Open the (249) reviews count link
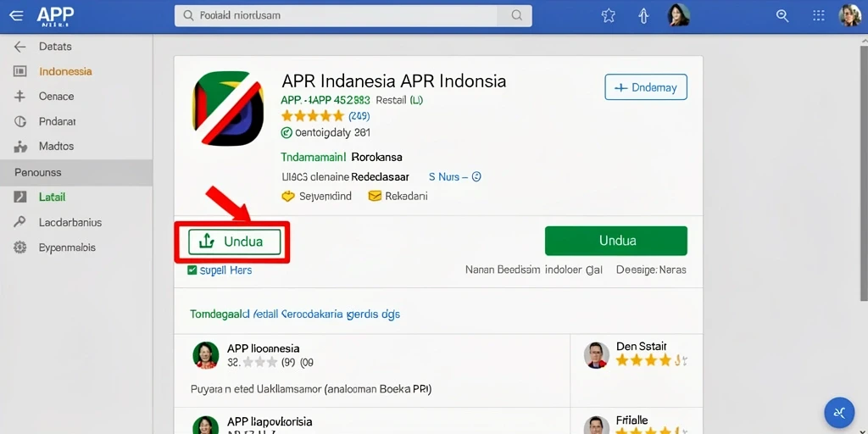Viewport: 868px width, 434px height. tap(359, 116)
